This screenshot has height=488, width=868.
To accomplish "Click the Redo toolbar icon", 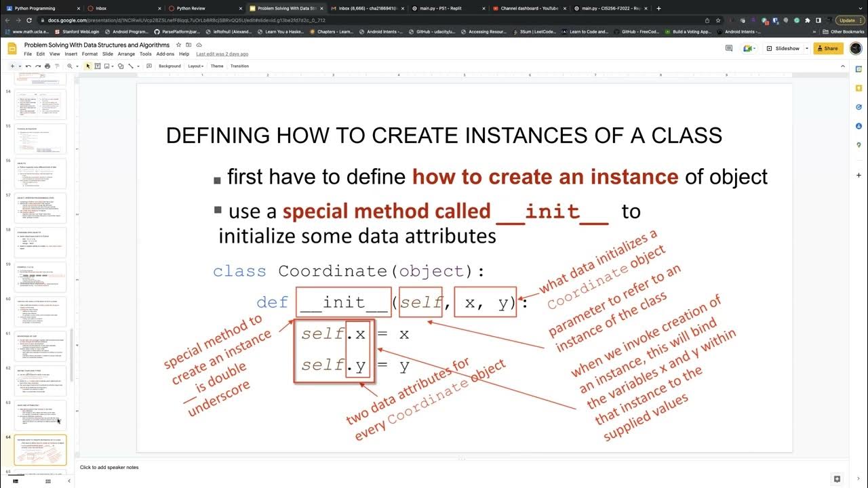I will 38,66.
